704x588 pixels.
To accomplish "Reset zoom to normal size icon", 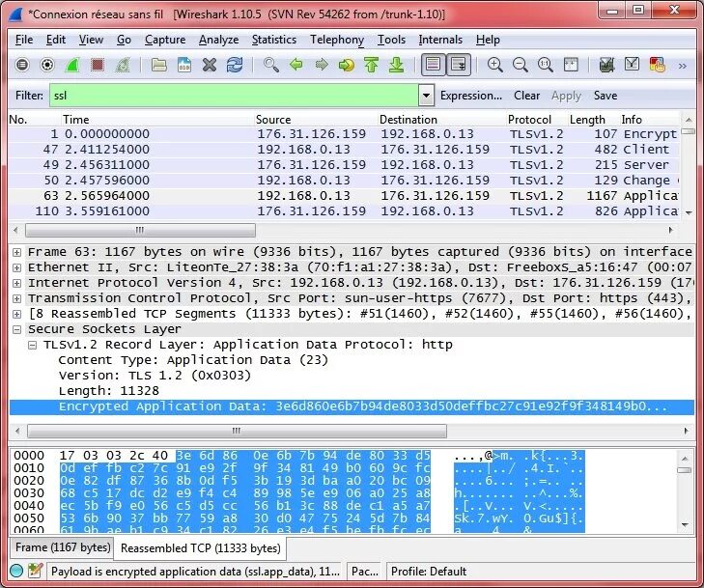I will [545, 65].
